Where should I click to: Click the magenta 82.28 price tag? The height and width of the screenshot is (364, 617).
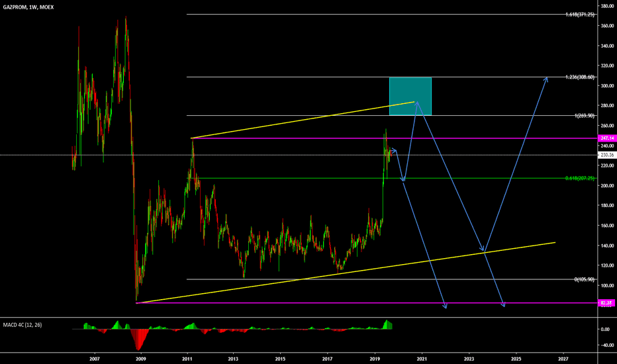pyautogui.click(x=606, y=303)
